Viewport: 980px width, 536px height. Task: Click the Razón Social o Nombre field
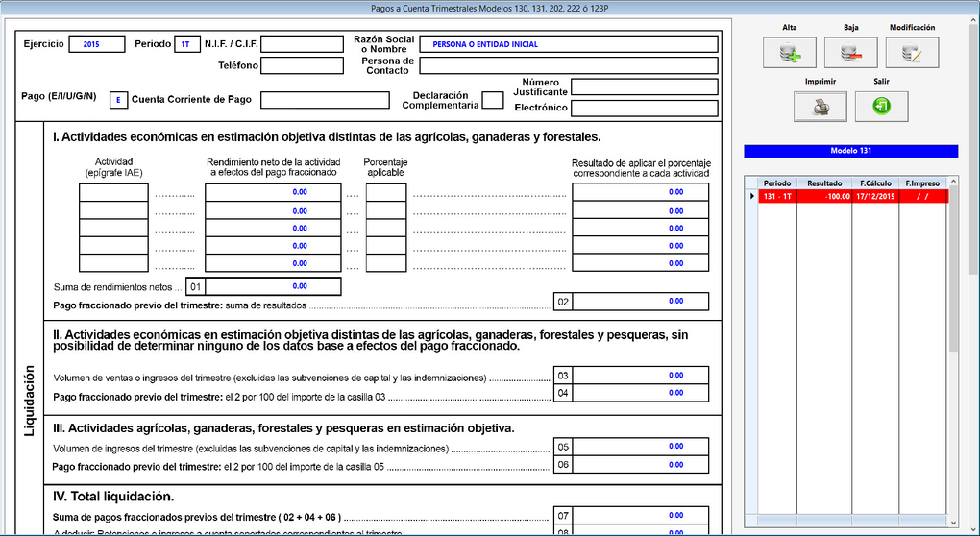(569, 44)
